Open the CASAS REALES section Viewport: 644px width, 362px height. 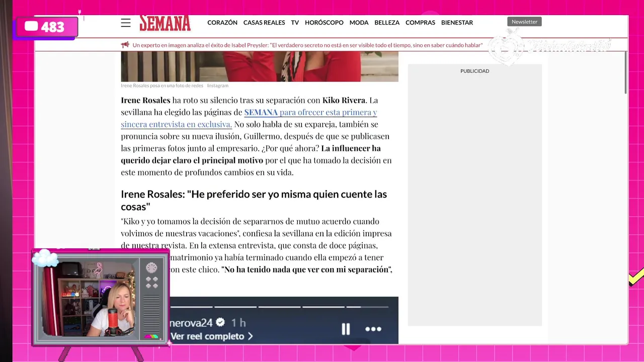tap(264, 23)
